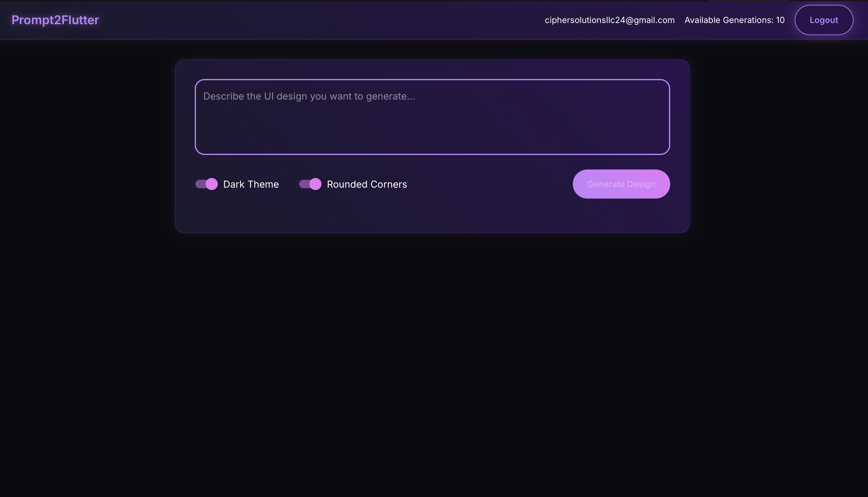868x497 pixels.
Task: Log out using the Logout button
Action: pos(824,20)
